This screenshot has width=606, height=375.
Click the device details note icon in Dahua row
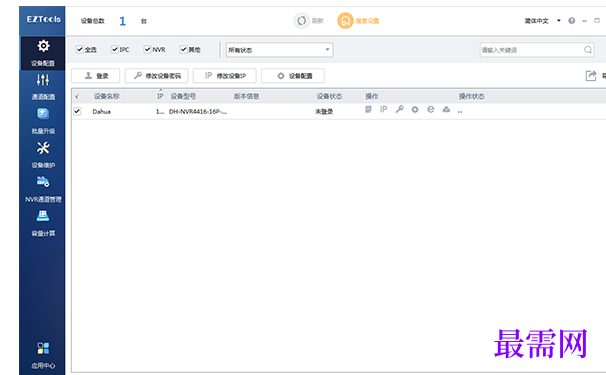(x=368, y=109)
